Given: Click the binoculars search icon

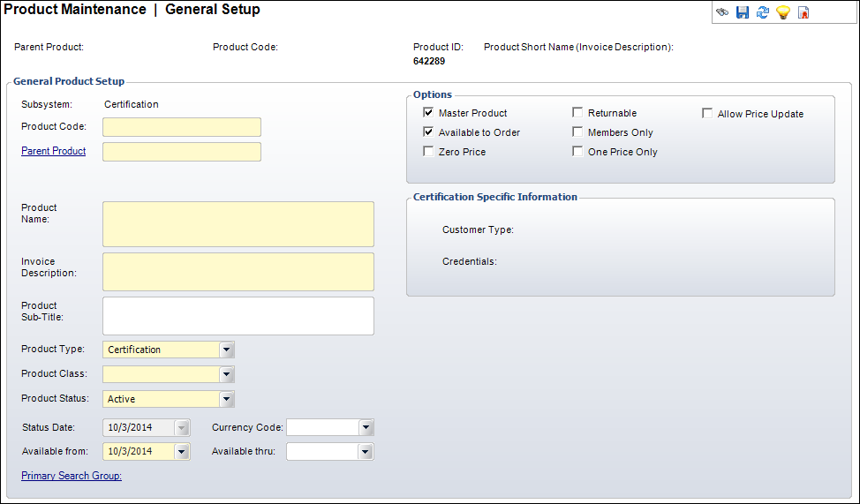Looking at the screenshot, I should pyautogui.click(x=722, y=12).
